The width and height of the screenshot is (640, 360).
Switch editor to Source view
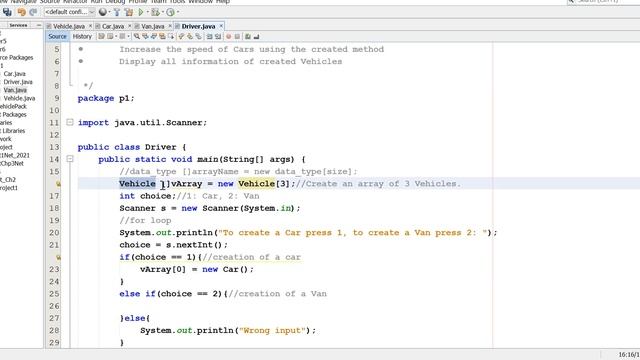(57, 36)
